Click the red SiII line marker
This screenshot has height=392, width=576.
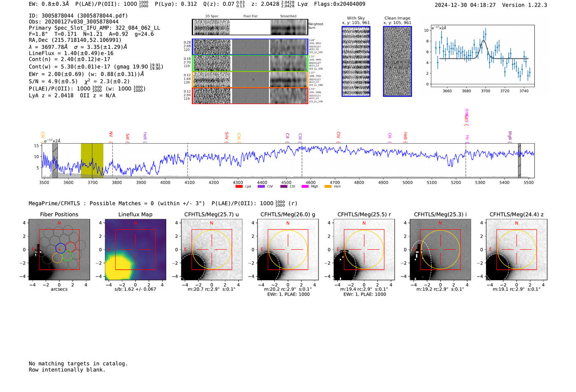tap(128, 137)
